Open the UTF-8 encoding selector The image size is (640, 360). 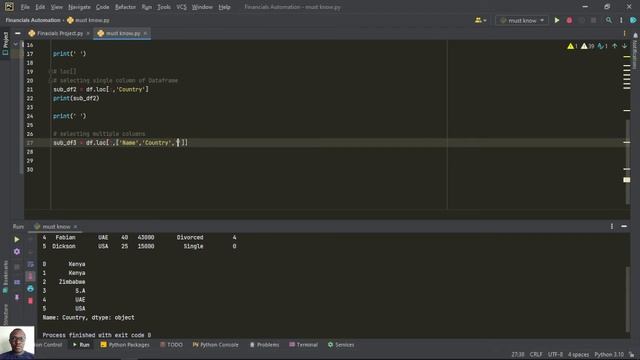[x=555, y=354]
